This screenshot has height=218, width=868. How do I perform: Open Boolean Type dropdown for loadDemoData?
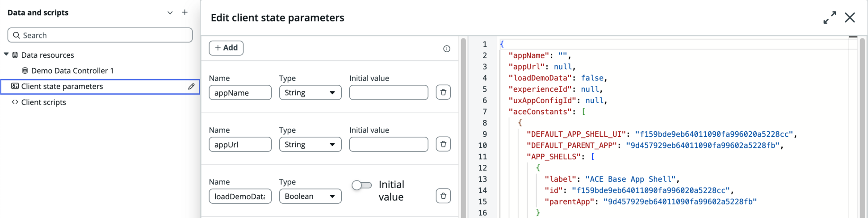[x=310, y=196]
